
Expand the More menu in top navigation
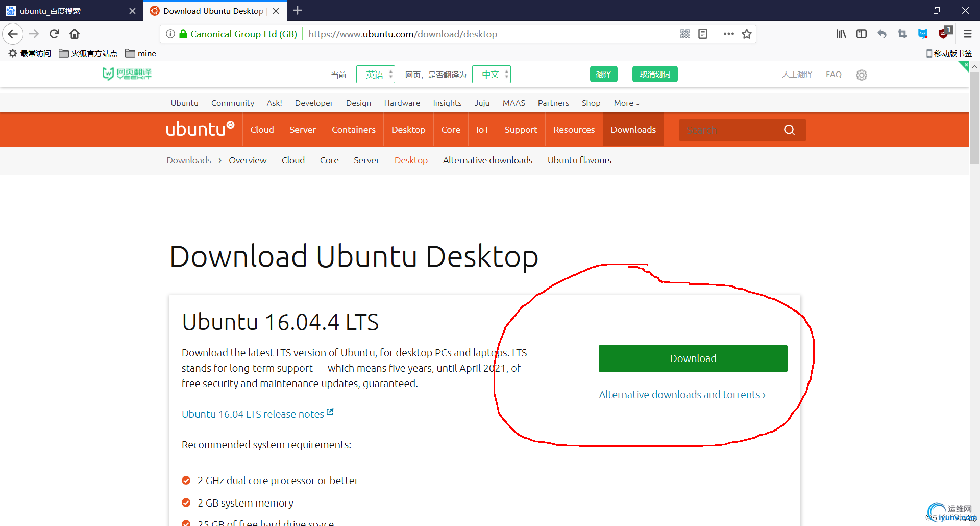[x=626, y=103]
